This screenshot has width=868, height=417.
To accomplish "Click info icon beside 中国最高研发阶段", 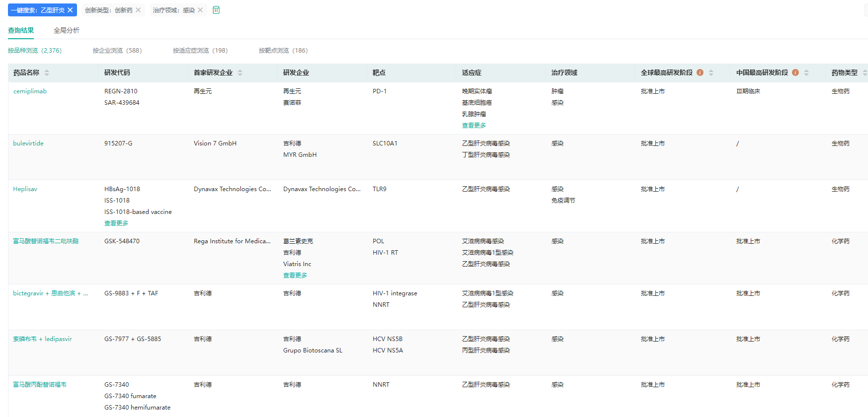I will point(795,72).
